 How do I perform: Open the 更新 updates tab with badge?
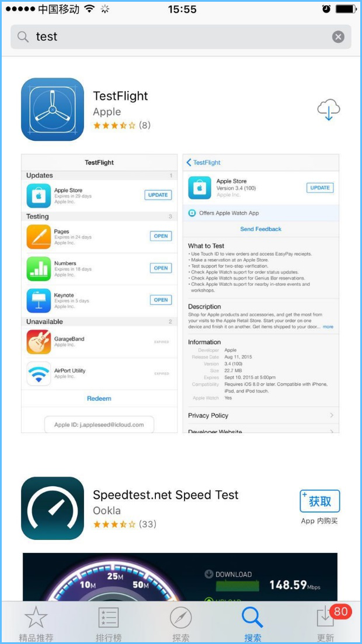tap(326, 625)
